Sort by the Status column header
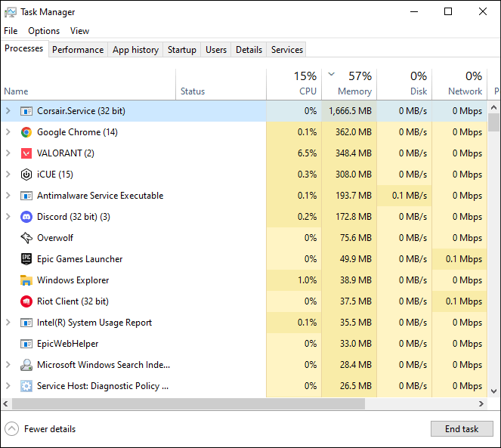Screen dimensions: 501x448 pyautogui.click(x=221, y=85)
